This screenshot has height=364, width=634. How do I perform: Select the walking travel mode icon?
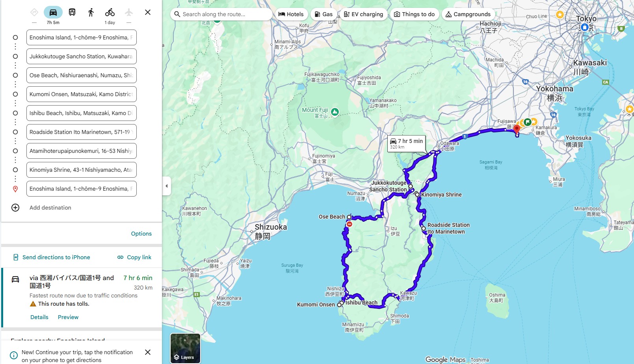click(x=91, y=12)
